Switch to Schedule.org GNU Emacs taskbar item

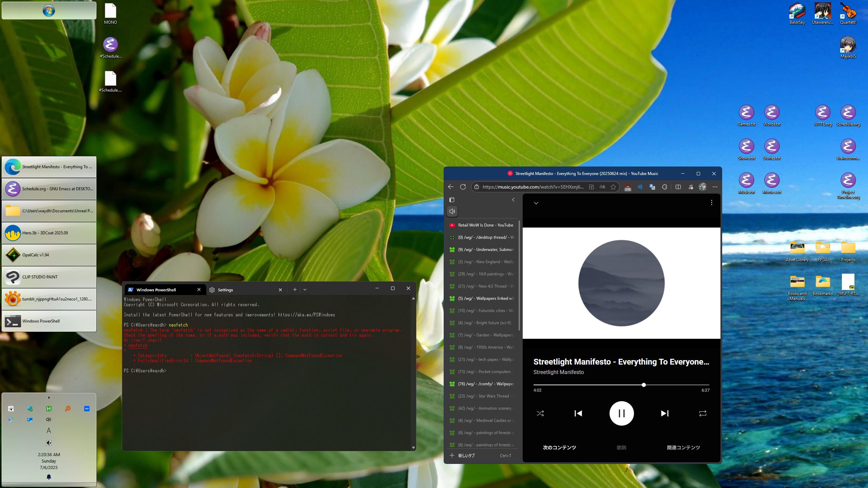(49, 189)
